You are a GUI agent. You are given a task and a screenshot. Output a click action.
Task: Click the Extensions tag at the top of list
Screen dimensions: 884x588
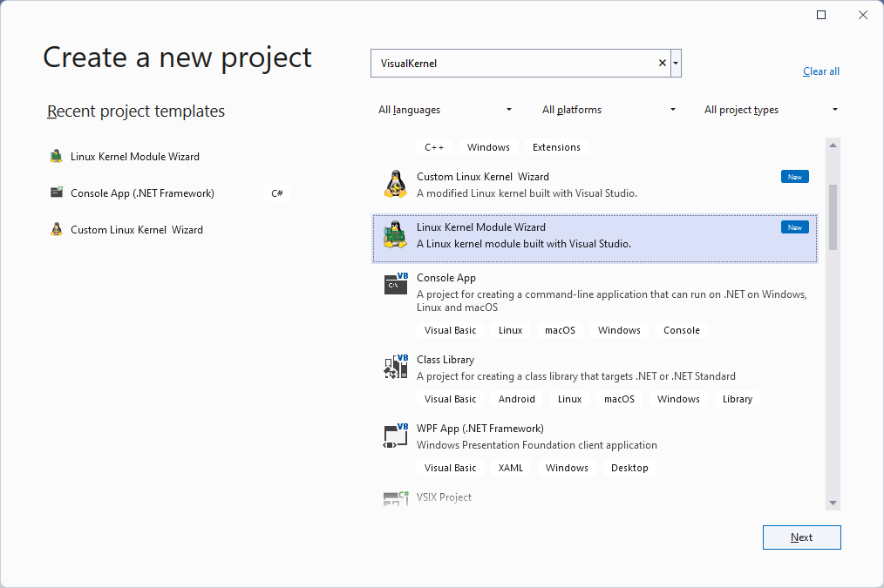coord(556,147)
